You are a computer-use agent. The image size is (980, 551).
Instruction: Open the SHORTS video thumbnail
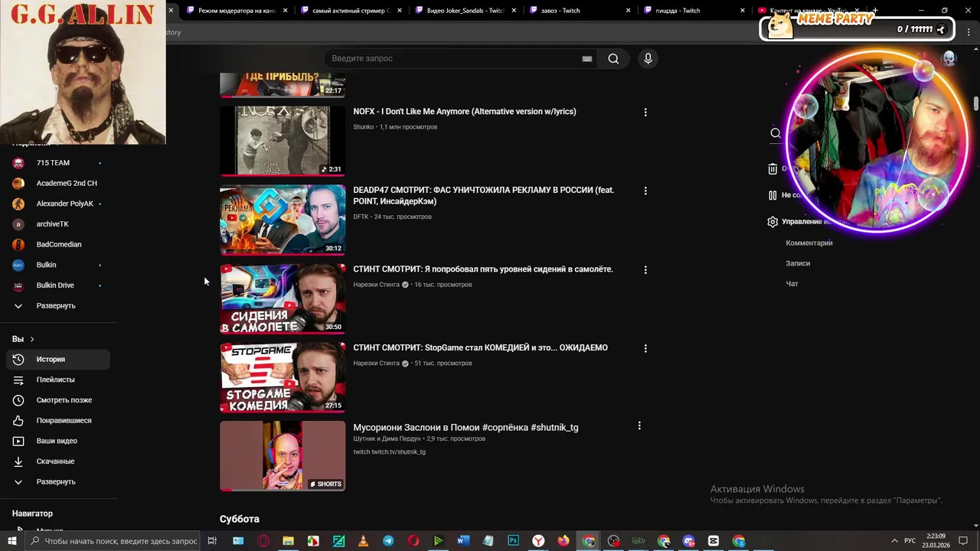[283, 456]
